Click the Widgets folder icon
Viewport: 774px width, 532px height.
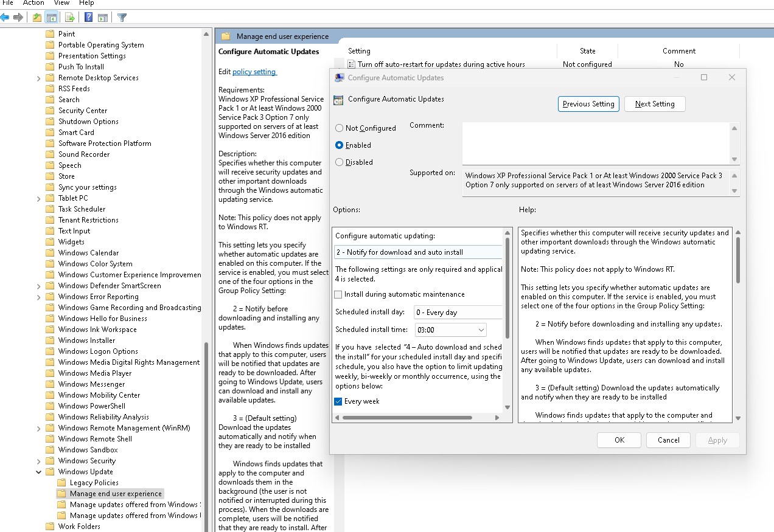(50, 242)
